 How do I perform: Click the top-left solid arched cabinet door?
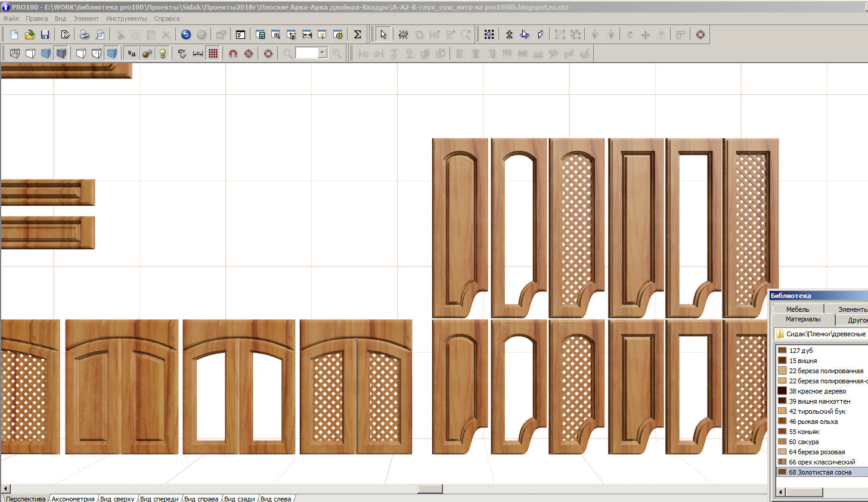click(460, 228)
